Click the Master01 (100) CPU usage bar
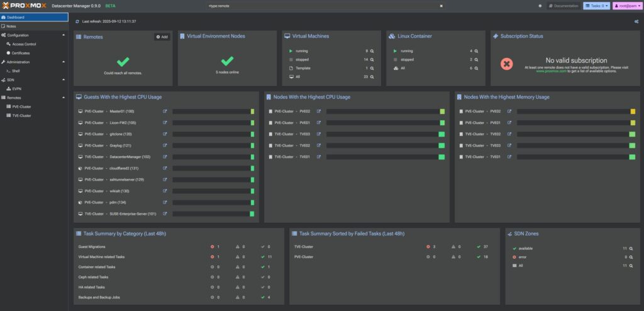This screenshot has height=311, width=644. pos(214,111)
